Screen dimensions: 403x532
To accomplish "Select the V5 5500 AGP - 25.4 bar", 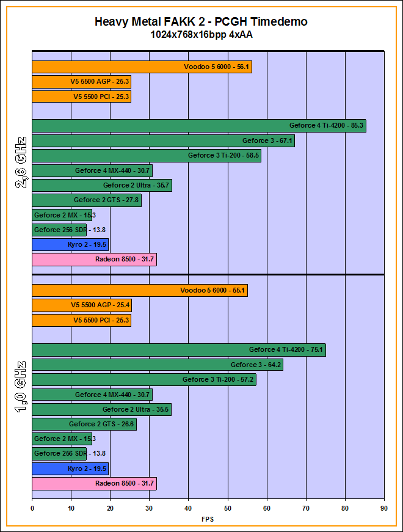I will (x=81, y=305).
